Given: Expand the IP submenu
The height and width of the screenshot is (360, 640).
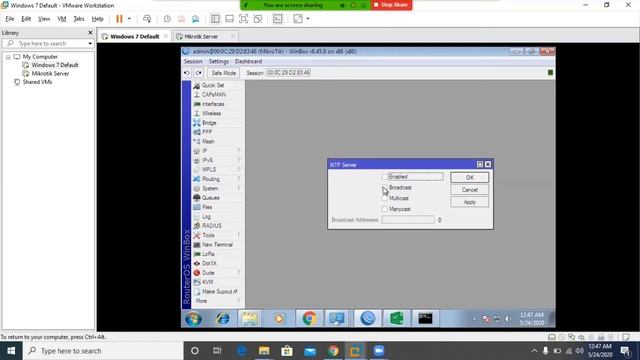Looking at the screenshot, I should tap(239, 151).
